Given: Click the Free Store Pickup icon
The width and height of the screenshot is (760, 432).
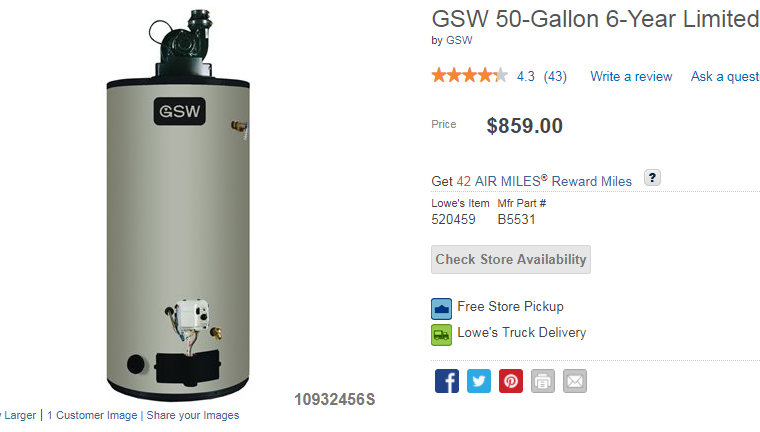Looking at the screenshot, I should point(441,309).
